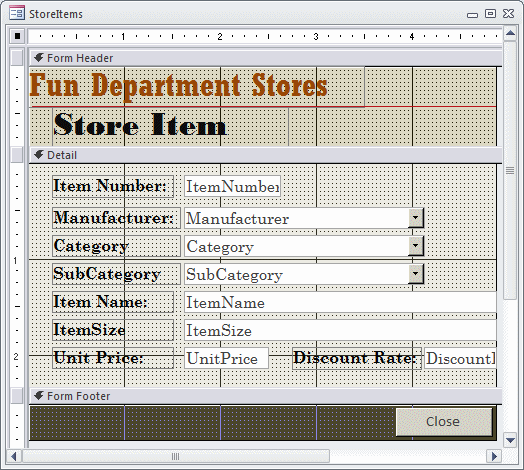Minimize the StoreItems window
Viewport: 524px width, 470px height.
click(x=472, y=14)
